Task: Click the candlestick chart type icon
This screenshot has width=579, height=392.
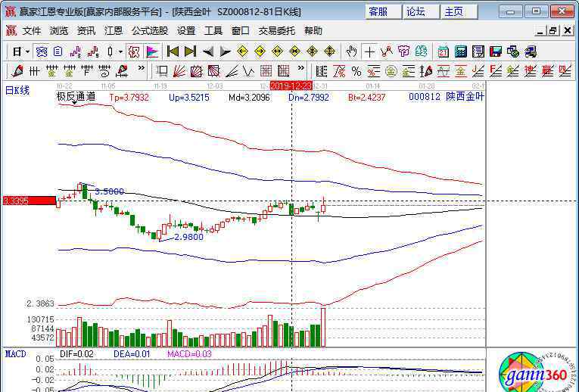Action: click(x=110, y=51)
